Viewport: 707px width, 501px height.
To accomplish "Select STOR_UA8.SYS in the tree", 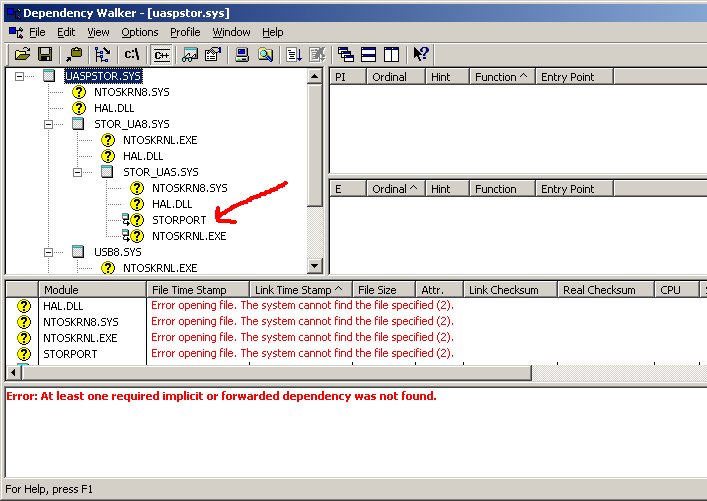I will 132,124.
